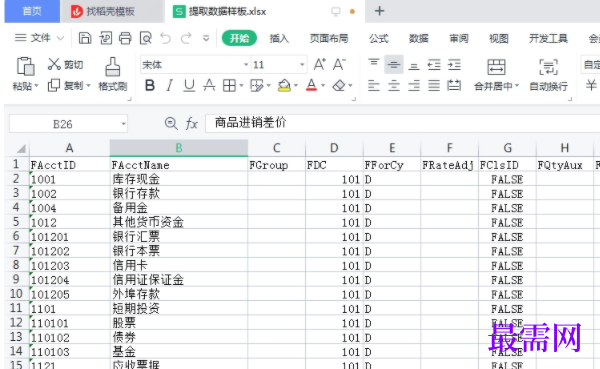Open the 开发工具 Developer tab
This screenshot has width=600, height=369.
(548, 38)
